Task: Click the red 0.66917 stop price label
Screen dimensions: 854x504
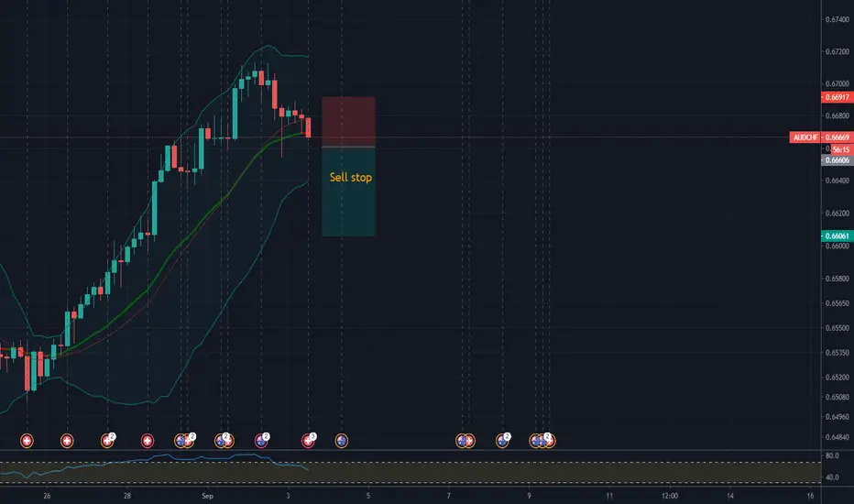Action: click(838, 97)
